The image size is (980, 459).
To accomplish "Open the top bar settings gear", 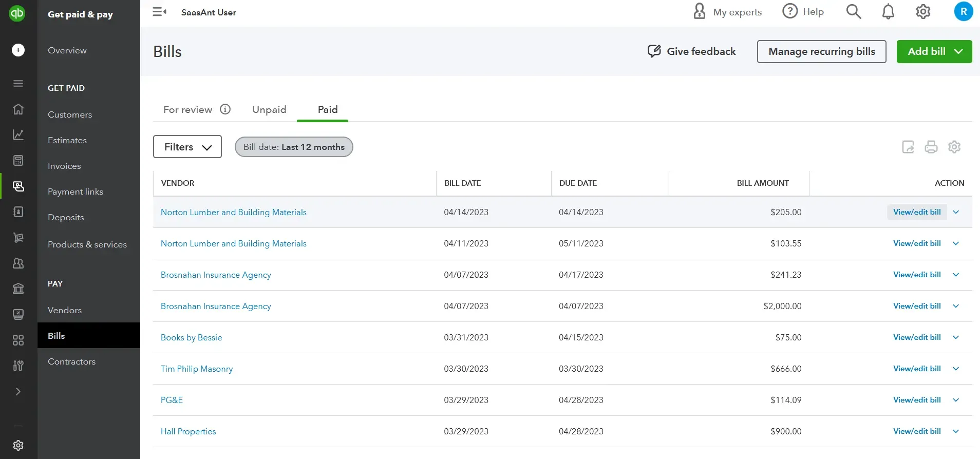I will 923,11.
